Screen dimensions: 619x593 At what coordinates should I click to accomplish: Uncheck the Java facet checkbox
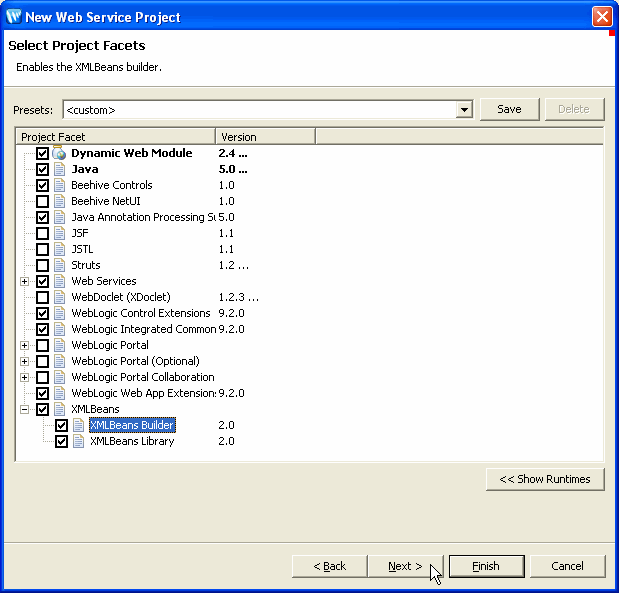click(x=43, y=169)
